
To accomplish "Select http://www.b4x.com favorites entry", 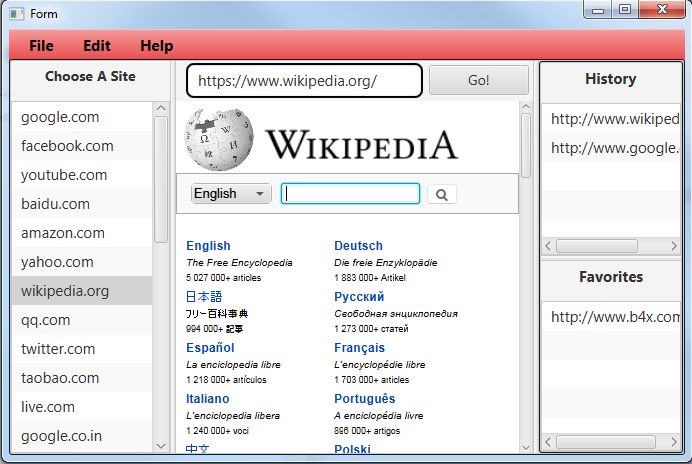I will pyautogui.click(x=611, y=317).
